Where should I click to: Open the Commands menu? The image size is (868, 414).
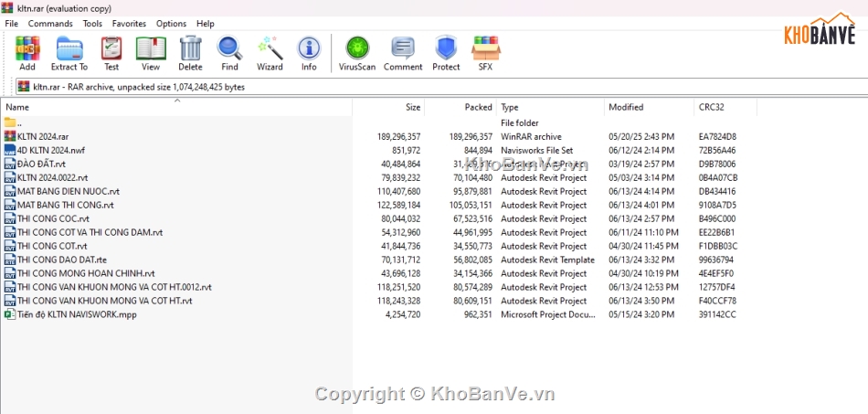[50, 23]
